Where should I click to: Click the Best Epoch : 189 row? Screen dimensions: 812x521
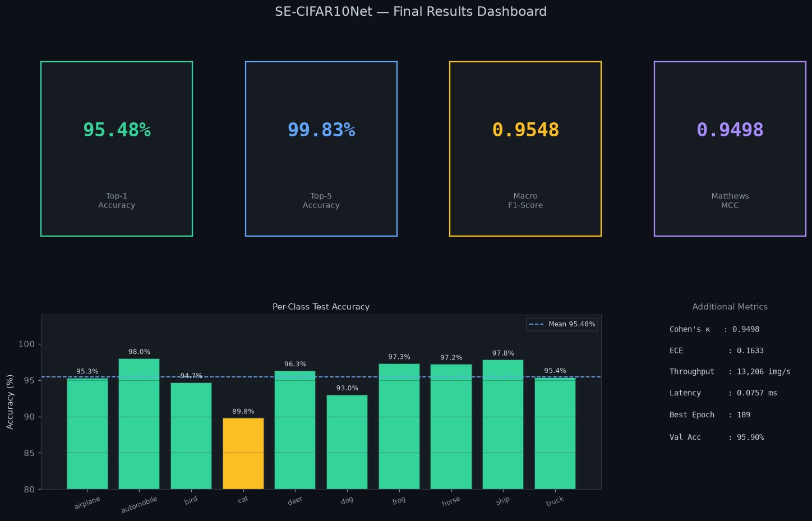point(710,415)
